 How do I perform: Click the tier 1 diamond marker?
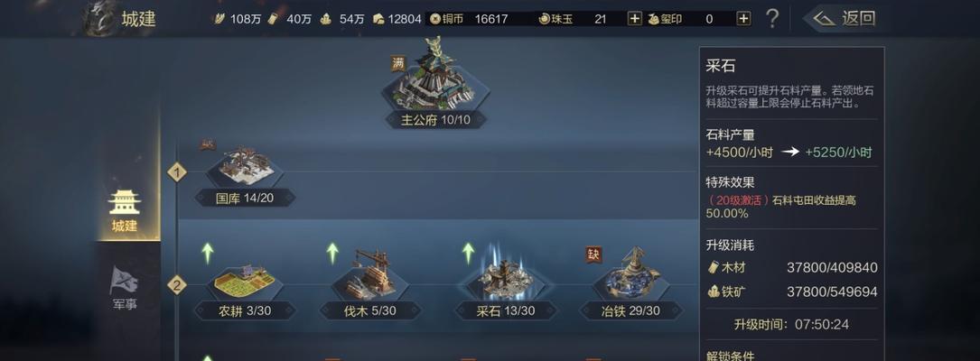177,171
